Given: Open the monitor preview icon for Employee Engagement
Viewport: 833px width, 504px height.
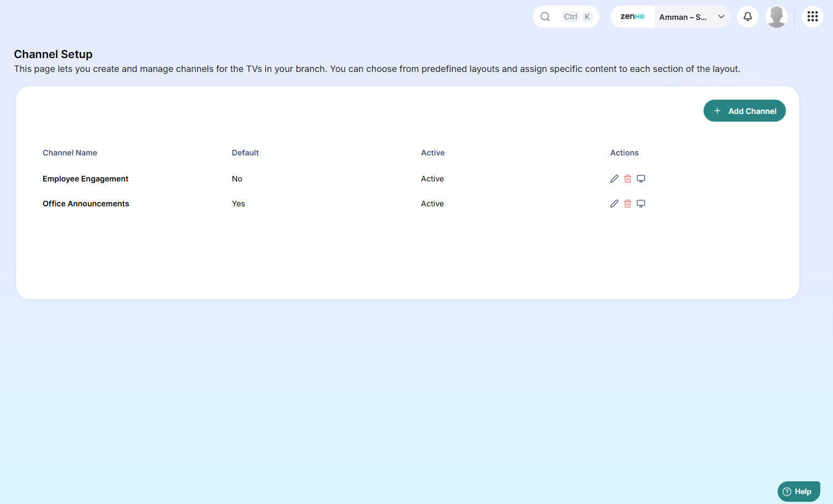Looking at the screenshot, I should coord(641,179).
